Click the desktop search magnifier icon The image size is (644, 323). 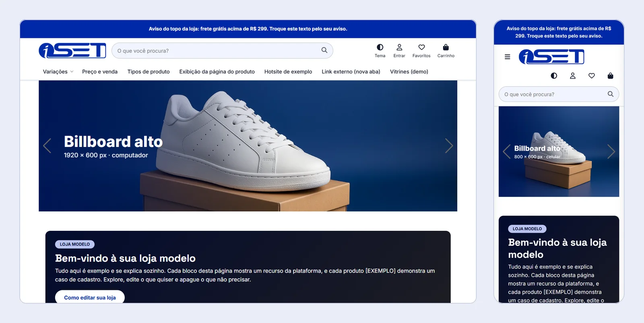[x=324, y=50]
